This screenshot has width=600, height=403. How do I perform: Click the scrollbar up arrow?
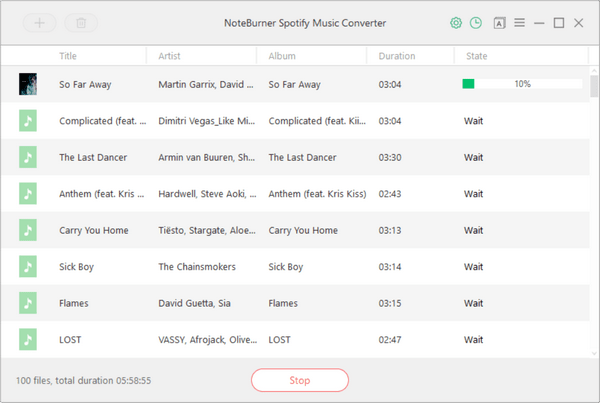(594, 71)
